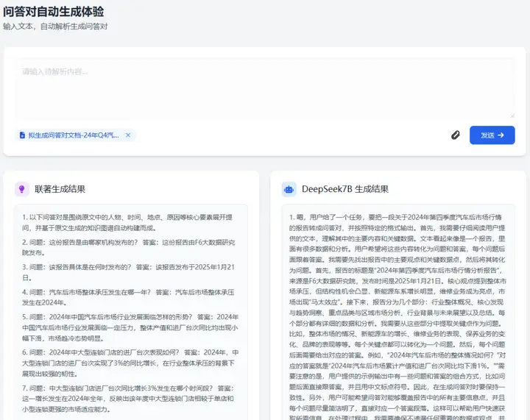Open the attached file chip 拟生成问答对文档
The image size is (530, 420).
[x=74, y=135]
